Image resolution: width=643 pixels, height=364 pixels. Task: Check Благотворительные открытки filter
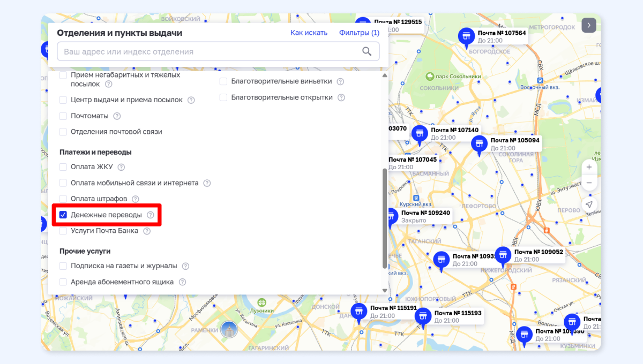click(223, 97)
